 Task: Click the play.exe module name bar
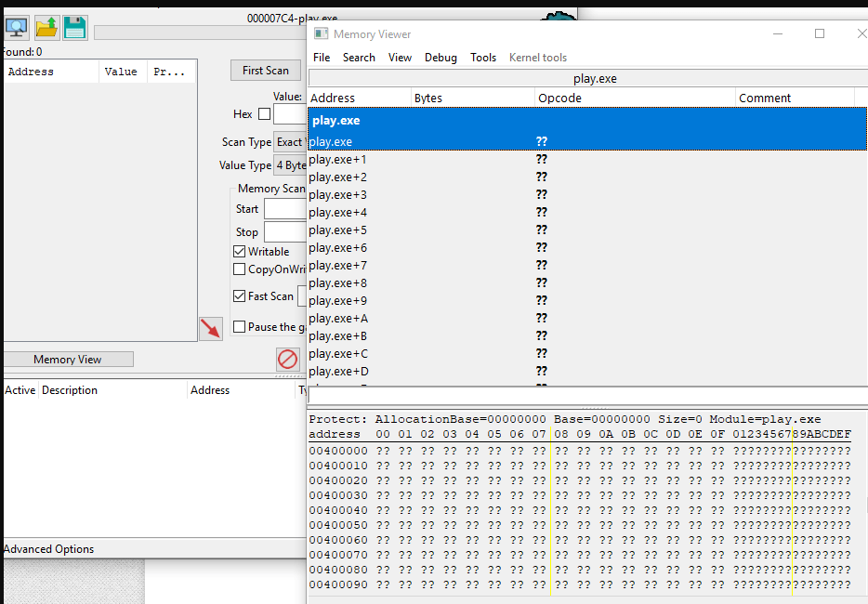point(587,78)
